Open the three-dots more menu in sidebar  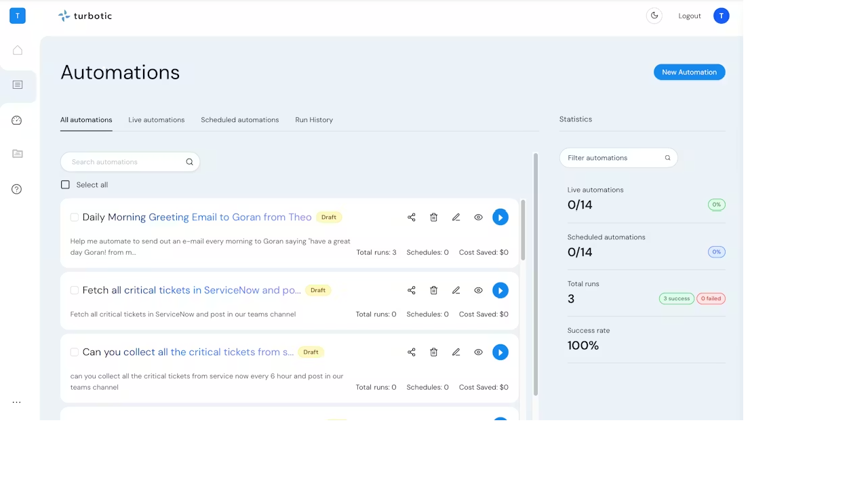(17, 403)
